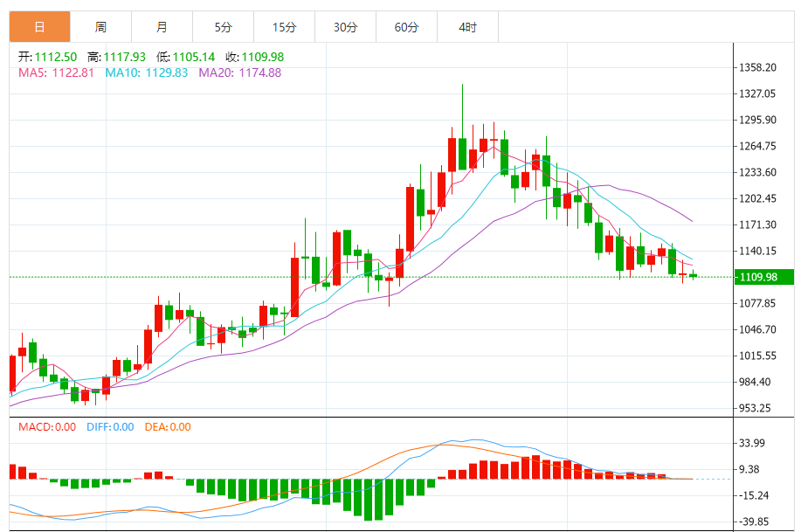Click the 开:1112.50 opening price readout

[x=47, y=57]
